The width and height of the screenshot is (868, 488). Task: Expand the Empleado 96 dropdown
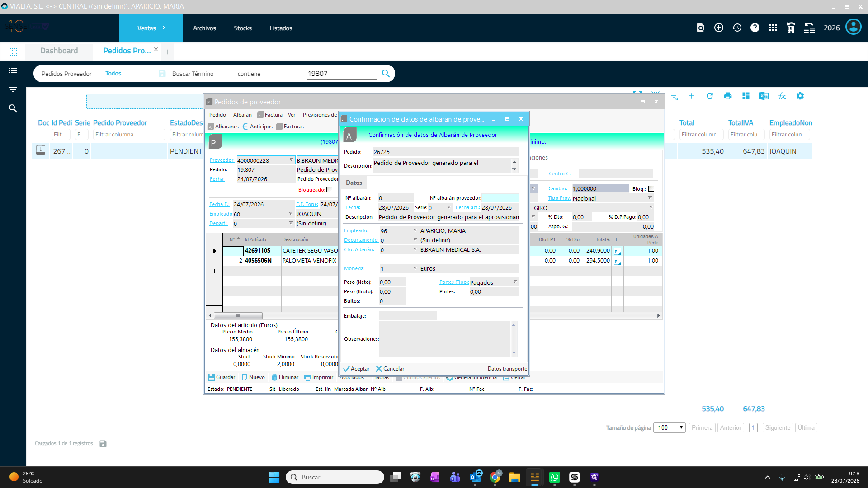pos(415,230)
